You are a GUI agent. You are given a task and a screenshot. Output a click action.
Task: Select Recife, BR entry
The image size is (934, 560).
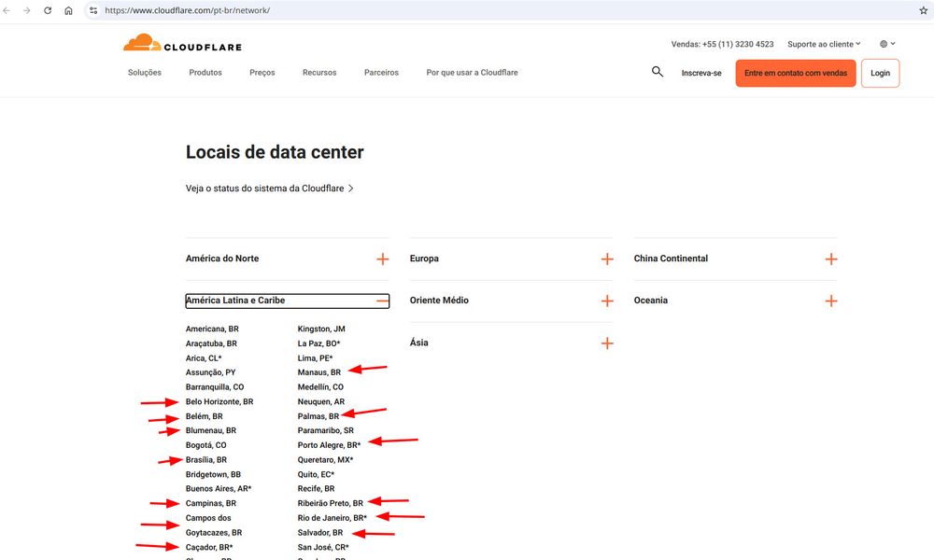[x=317, y=488]
